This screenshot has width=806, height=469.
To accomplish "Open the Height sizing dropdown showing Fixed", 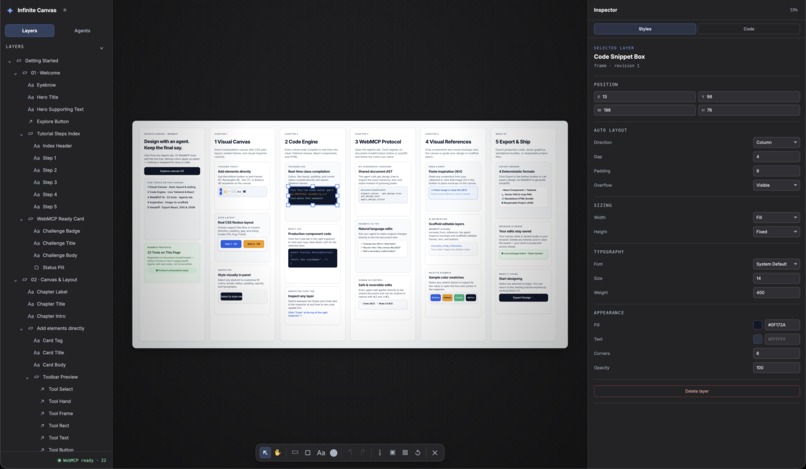I will [776, 232].
